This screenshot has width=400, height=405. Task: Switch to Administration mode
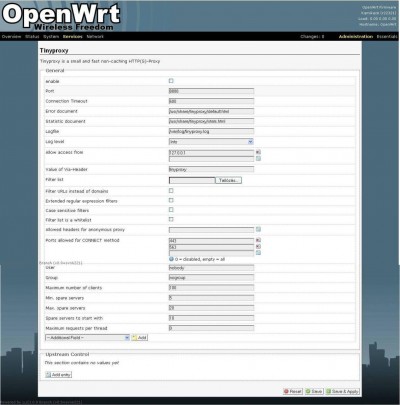coord(356,37)
